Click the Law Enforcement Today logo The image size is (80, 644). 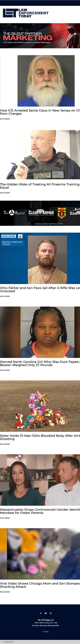pyautogui.click(x=26, y=13)
